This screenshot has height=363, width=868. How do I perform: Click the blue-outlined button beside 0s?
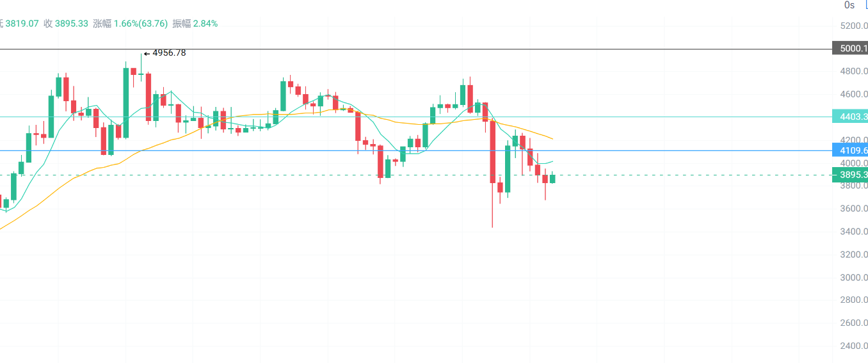pyautogui.click(x=866, y=4)
